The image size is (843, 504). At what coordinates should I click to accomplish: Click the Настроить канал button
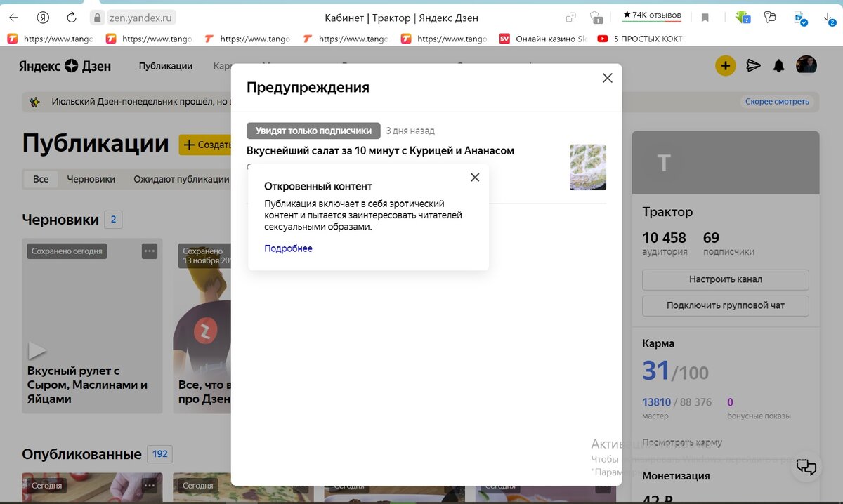(x=725, y=279)
